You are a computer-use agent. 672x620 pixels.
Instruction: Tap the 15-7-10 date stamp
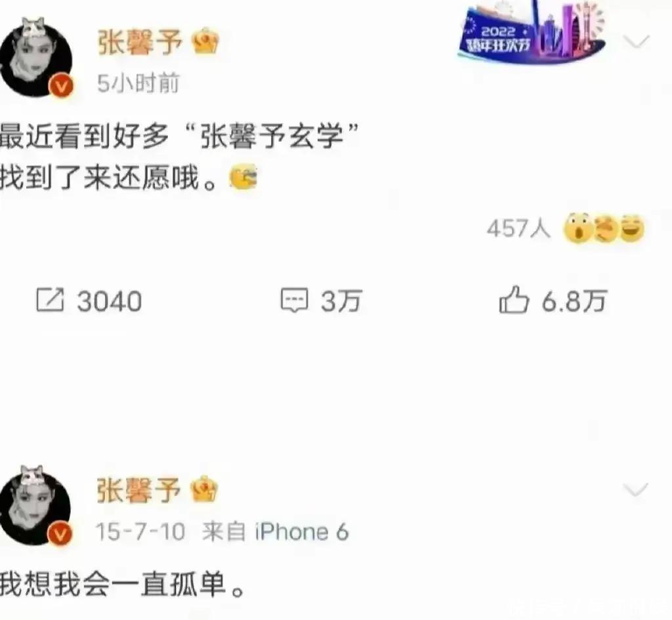pos(140,531)
